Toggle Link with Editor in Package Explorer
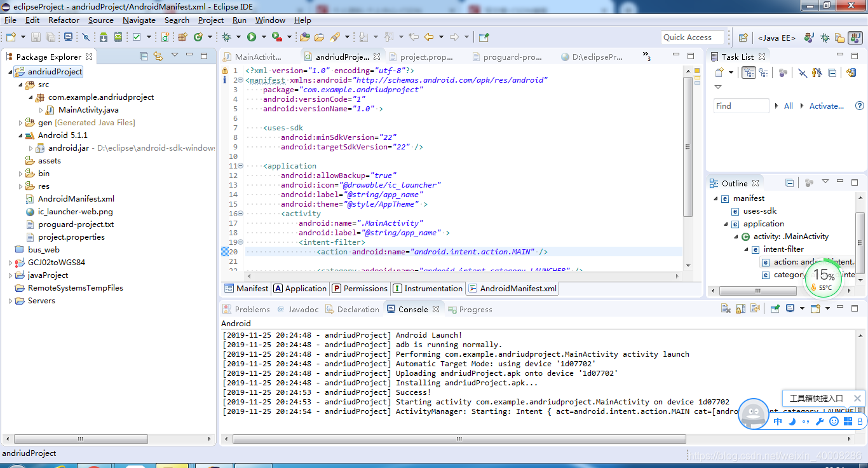Screen dimensions: 868x468 [x=158, y=56]
